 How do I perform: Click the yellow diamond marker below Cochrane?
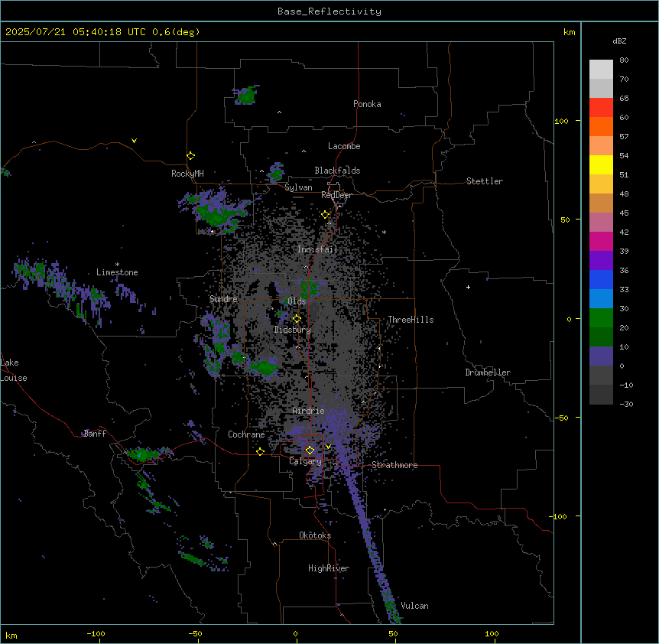click(x=260, y=451)
